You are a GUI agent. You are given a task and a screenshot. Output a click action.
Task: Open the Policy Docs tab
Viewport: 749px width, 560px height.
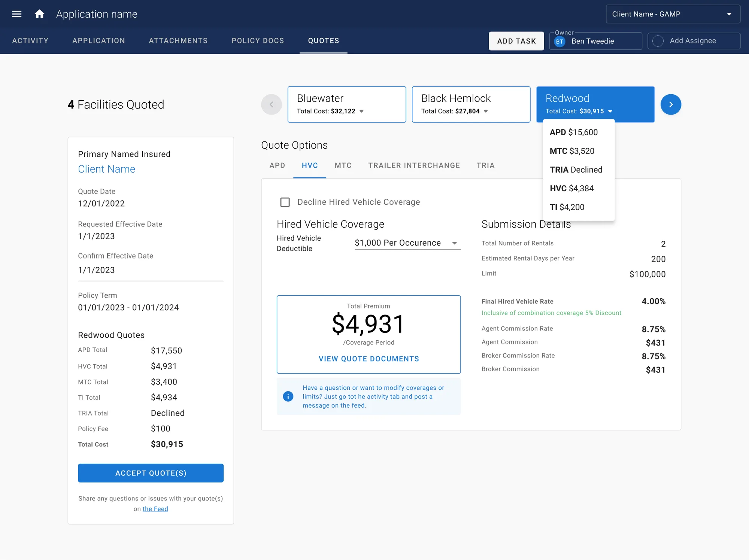258,40
